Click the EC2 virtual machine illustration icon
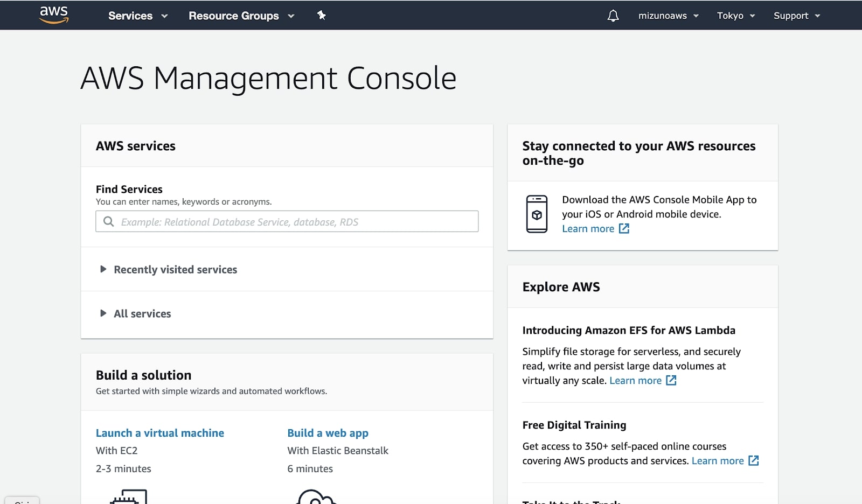This screenshot has height=504, width=862. tap(128, 496)
